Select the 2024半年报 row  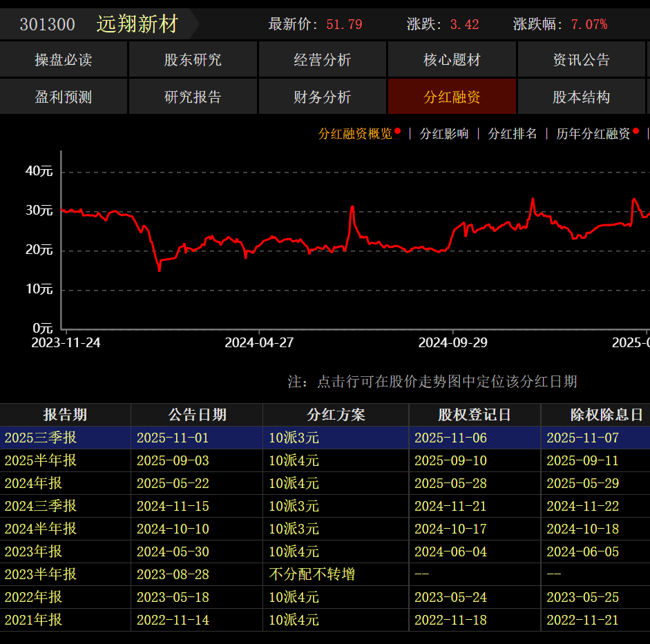[x=325, y=529]
